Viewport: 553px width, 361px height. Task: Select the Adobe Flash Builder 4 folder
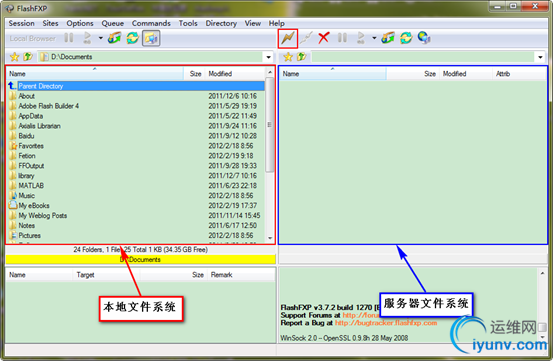[x=136, y=106]
